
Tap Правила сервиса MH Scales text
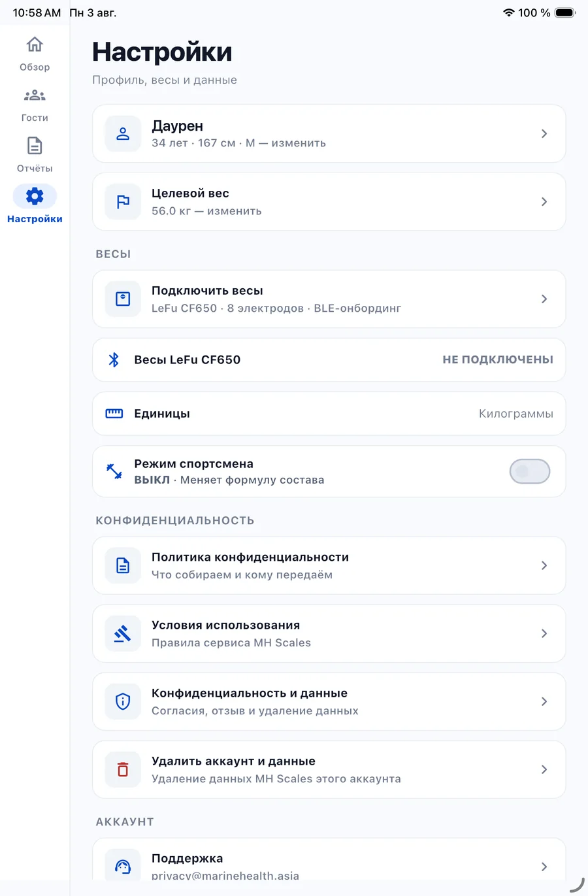tap(231, 642)
